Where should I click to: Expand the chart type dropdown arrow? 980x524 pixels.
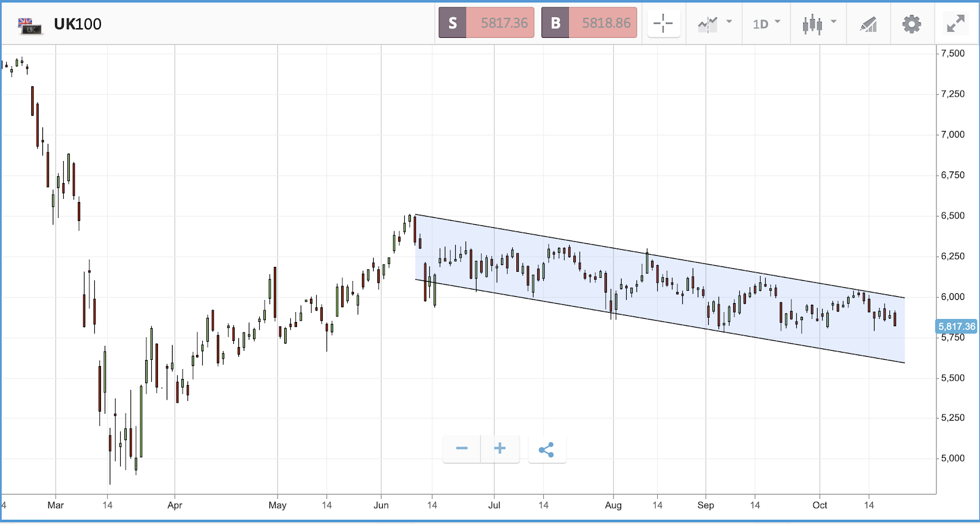pos(833,21)
